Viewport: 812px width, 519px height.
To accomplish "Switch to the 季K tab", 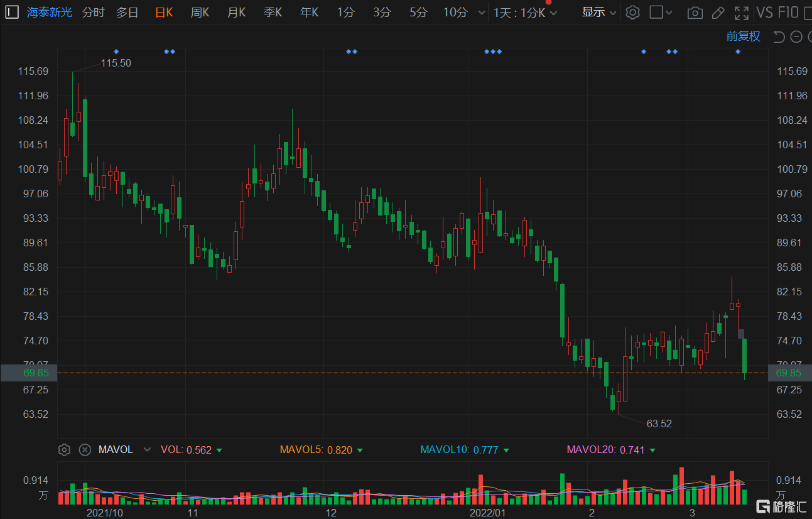I will point(273,12).
